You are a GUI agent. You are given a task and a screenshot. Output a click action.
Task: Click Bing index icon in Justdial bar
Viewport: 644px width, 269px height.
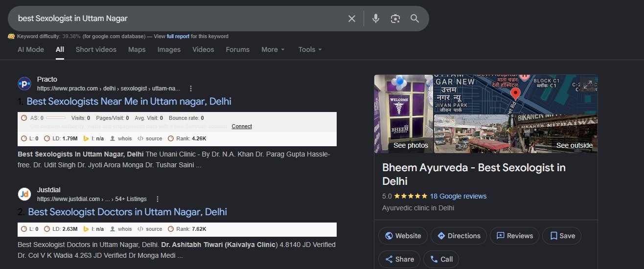pos(86,229)
